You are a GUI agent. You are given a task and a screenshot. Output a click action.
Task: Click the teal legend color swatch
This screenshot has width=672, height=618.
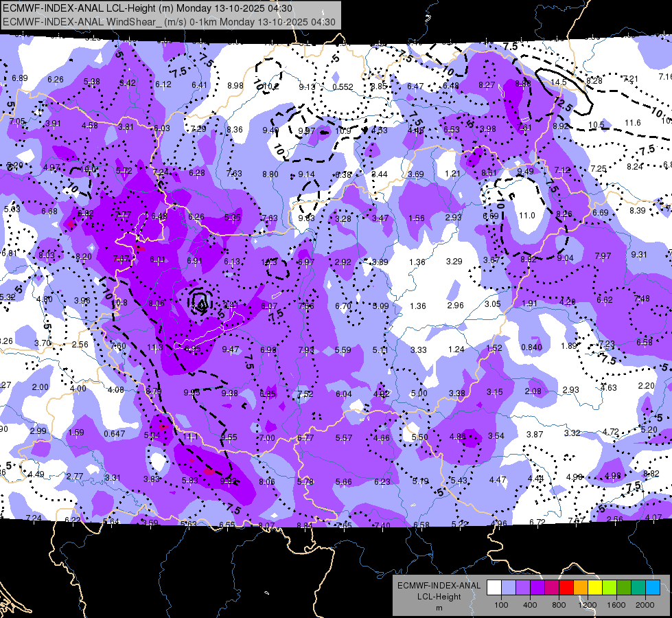coord(638,588)
